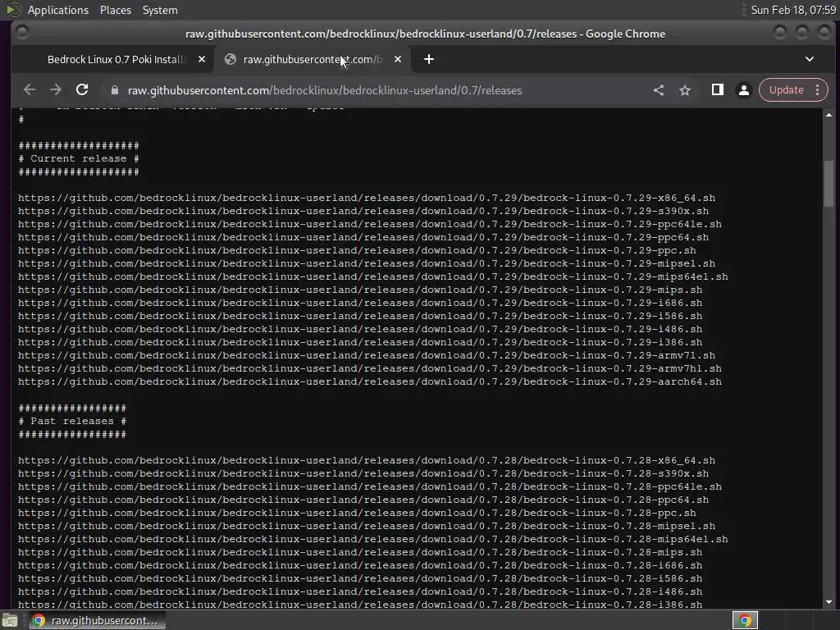Click the 0.7.29 ppc64.sh URL line
840x630 pixels.
[x=363, y=237]
